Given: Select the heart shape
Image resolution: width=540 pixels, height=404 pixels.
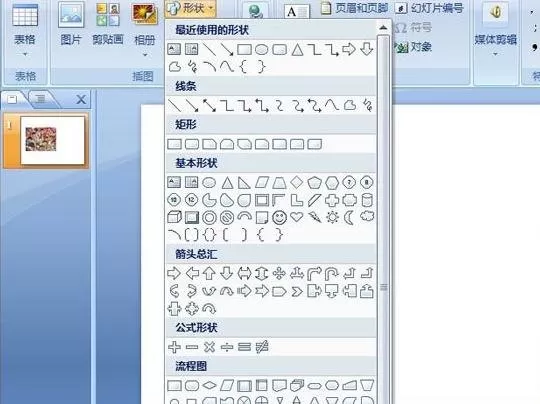Looking at the screenshot, I should click(297, 217).
